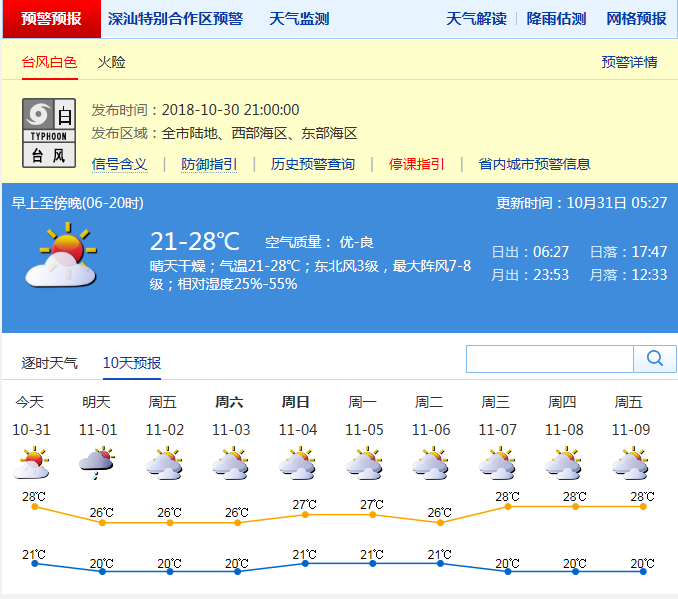Click the 11-03 Saturday weather icon
The width and height of the screenshot is (678, 599).
[x=230, y=463]
